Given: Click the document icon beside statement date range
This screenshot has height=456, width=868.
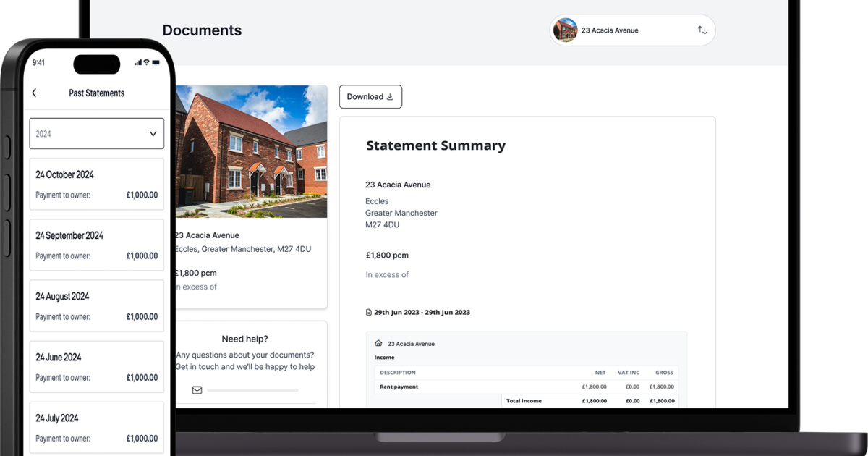Looking at the screenshot, I should click(369, 313).
